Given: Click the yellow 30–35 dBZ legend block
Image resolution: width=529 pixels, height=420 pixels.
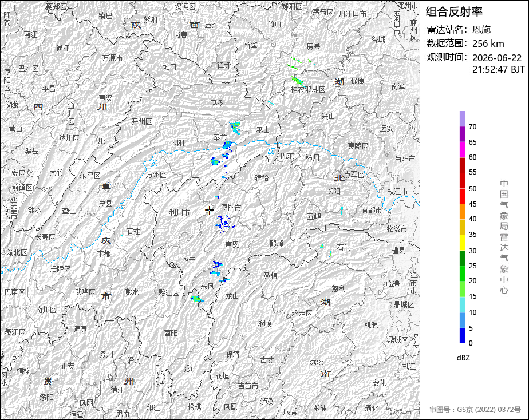Looking at the screenshot, I should [462, 243].
